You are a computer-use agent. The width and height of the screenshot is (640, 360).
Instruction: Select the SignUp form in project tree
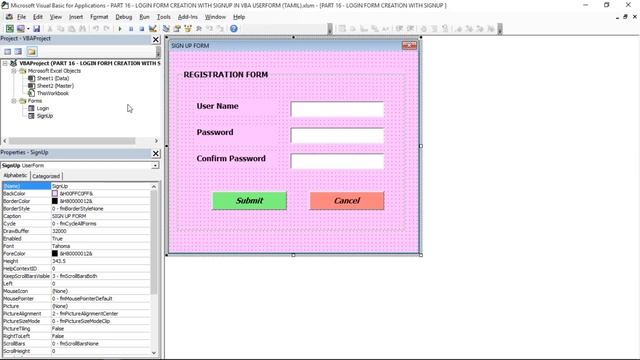coord(44,116)
